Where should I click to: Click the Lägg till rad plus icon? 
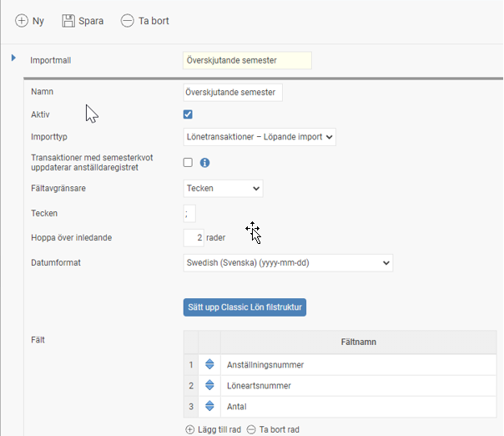click(189, 429)
